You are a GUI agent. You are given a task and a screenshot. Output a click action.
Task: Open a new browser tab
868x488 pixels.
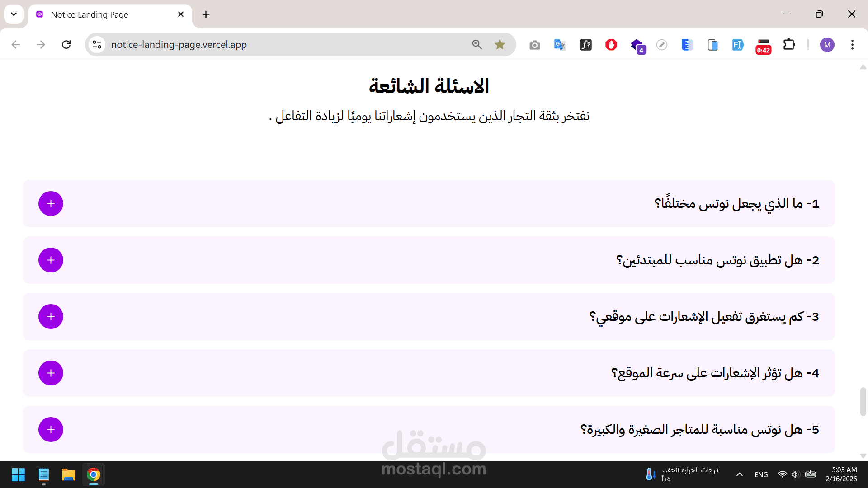[x=206, y=14]
